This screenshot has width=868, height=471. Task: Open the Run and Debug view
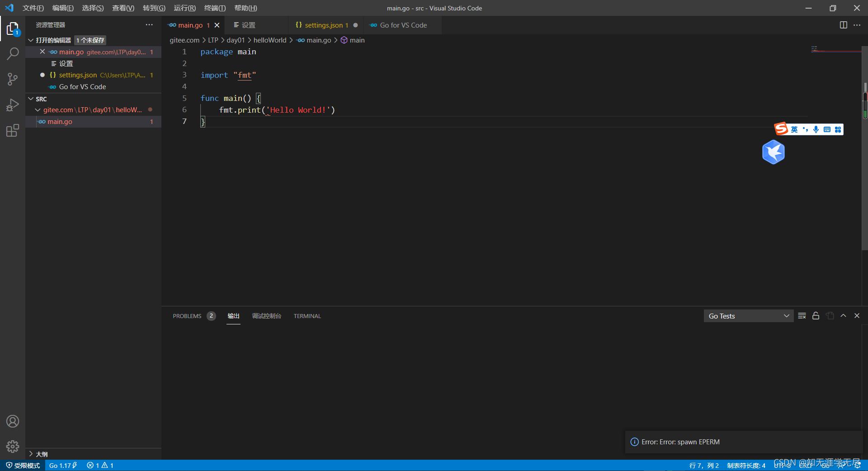click(x=13, y=105)
